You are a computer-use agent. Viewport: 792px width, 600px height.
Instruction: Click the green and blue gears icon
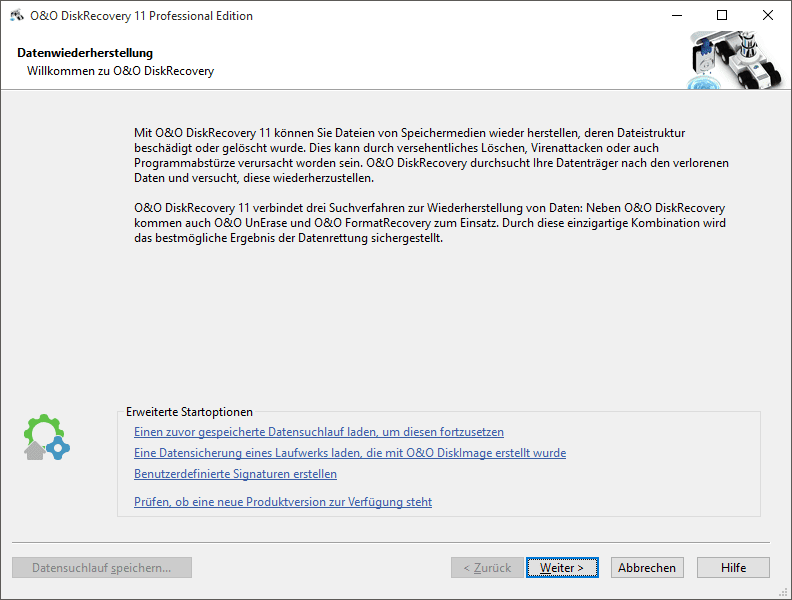(x=46, y=437)
